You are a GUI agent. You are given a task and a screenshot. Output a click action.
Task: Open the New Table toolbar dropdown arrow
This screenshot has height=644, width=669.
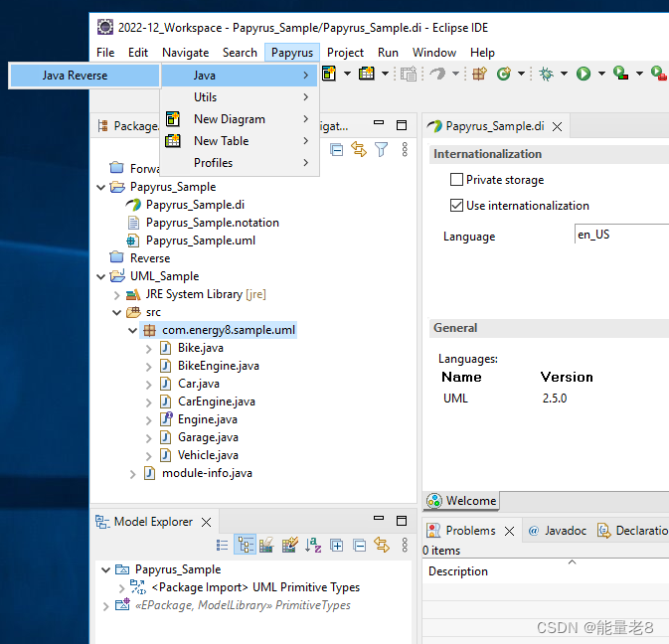click(385, 74)
